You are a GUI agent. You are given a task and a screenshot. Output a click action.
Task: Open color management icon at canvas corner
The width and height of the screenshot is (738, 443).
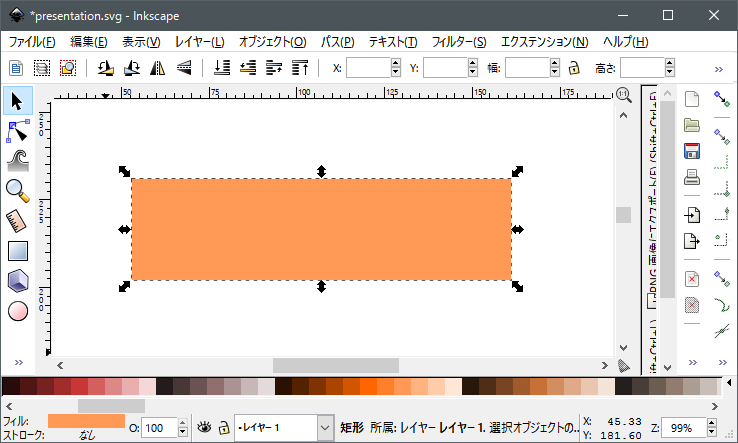(624, 366)
